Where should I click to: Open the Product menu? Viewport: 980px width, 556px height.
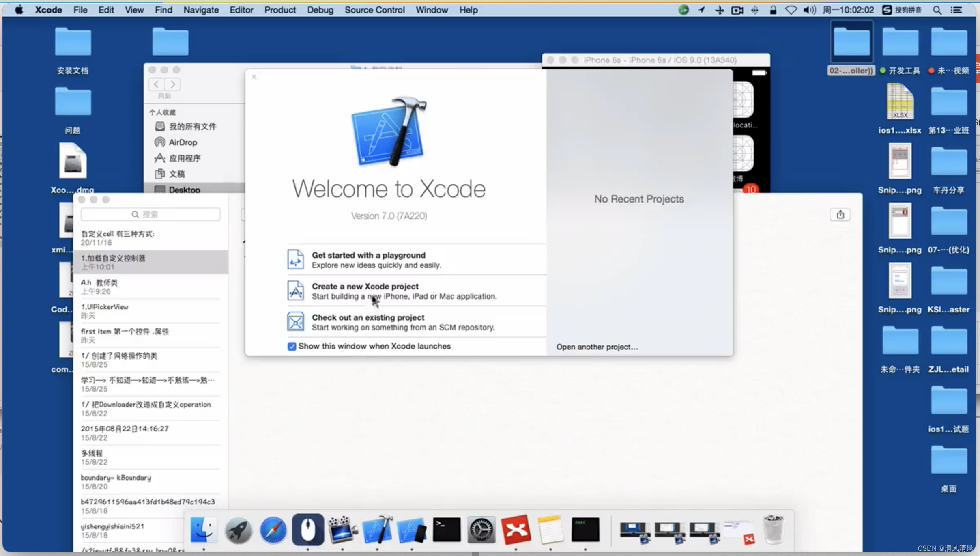click(x=280, y=10)
